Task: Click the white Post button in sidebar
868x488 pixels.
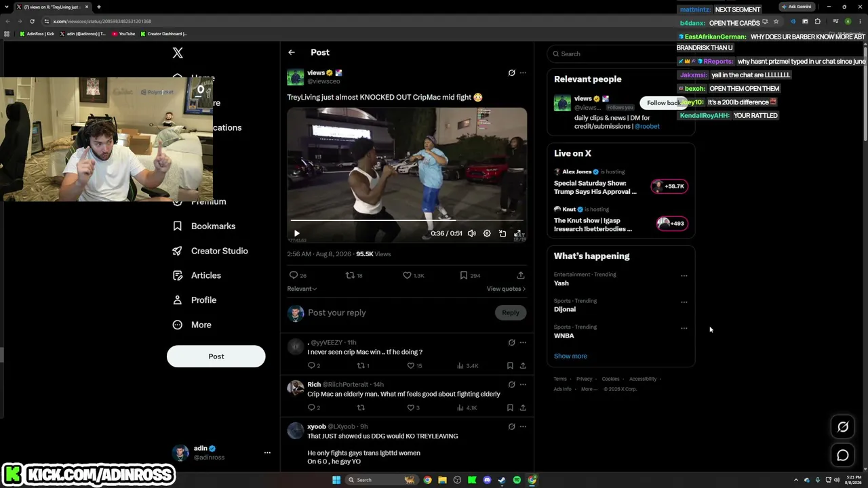Action: pyautogui.click(x=216, y=357)
